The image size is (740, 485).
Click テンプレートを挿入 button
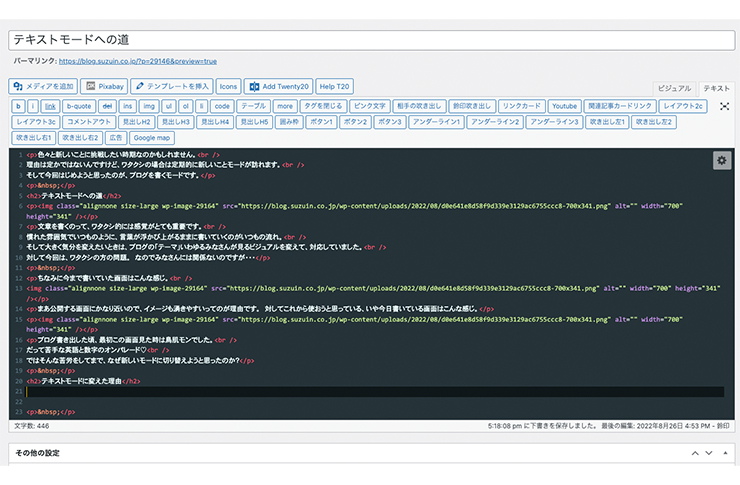coord(172,87)
